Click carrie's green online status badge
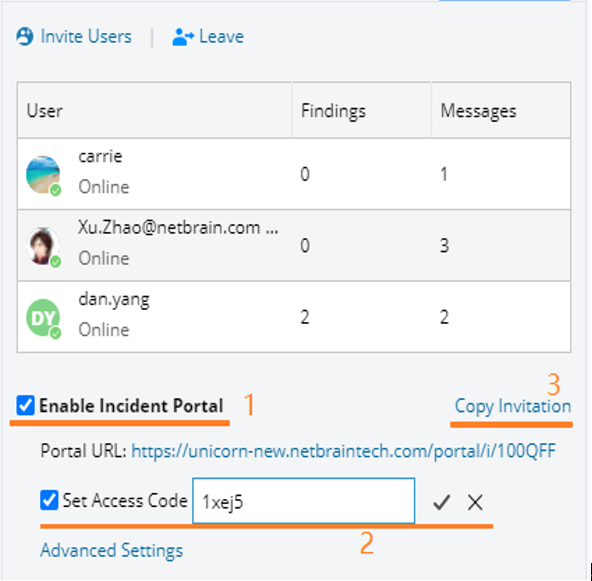Viewport: 592px width, 581px height. click(56, 190)
